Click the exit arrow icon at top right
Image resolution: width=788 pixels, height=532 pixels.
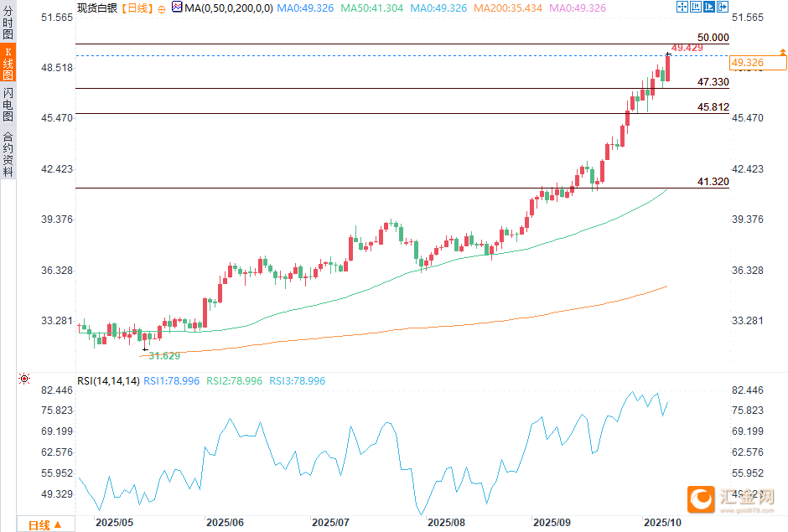point(724,8)
